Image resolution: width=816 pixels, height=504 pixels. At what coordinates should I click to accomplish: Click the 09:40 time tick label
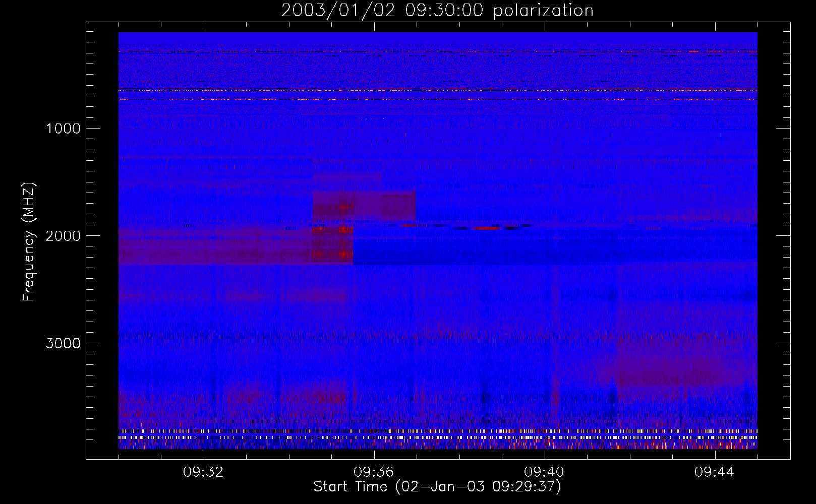pyautogui.click(x=544, y=472)
